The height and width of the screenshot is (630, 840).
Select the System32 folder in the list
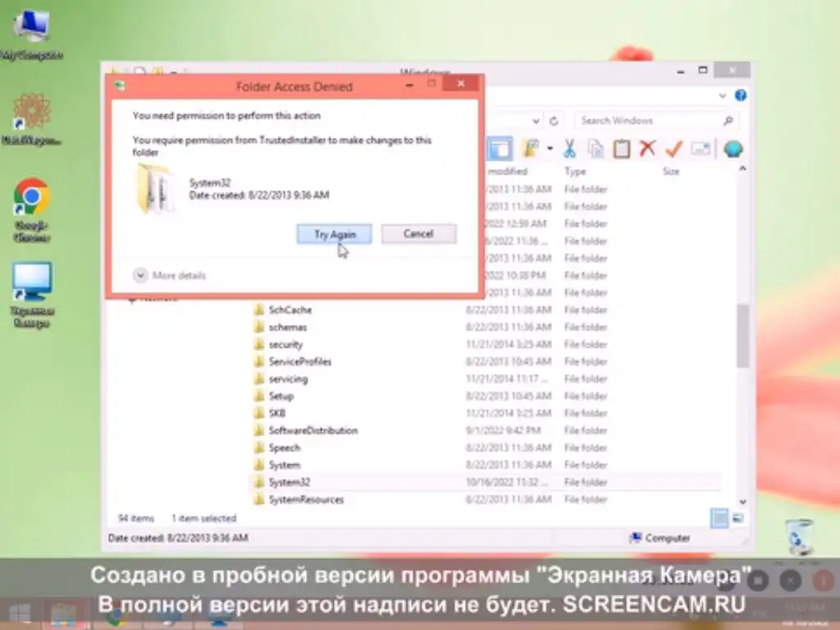coord(289,482)
